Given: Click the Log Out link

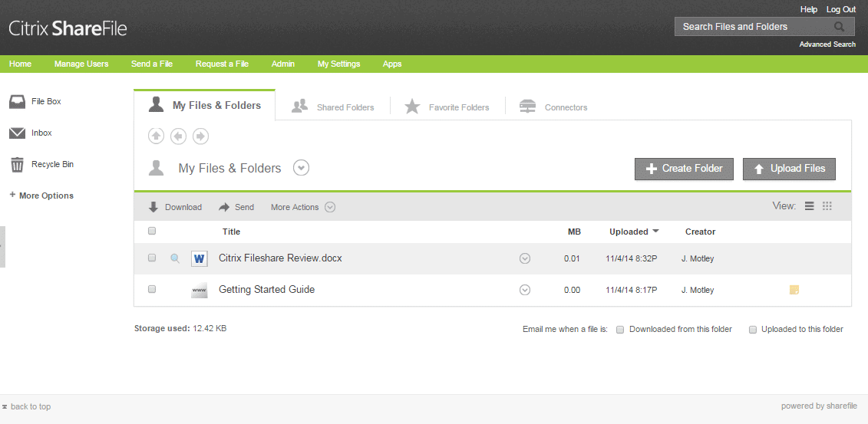Looking at the screenshot, I should pos(841,9).
